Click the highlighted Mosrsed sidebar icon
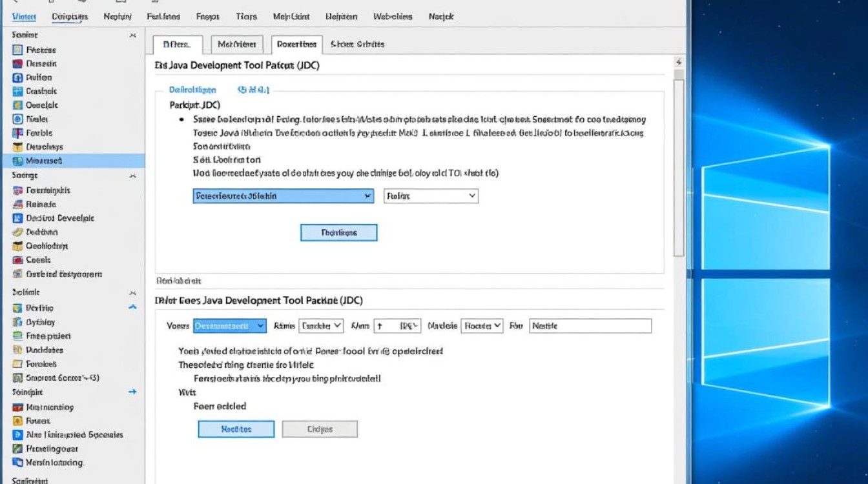 [17, 161]
